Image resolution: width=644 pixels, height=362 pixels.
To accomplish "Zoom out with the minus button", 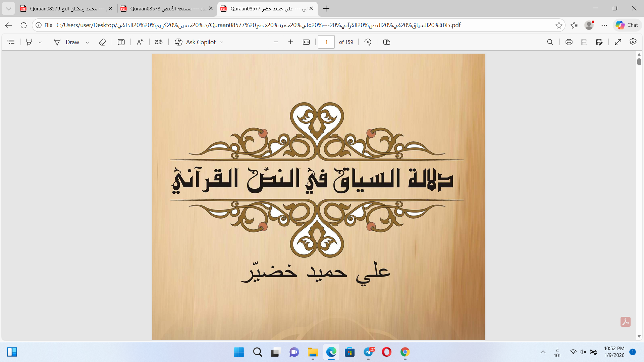I will point(276,42).
